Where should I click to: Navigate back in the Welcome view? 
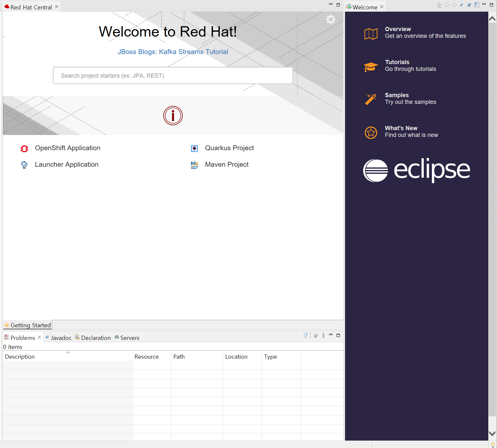coord(447,5)
